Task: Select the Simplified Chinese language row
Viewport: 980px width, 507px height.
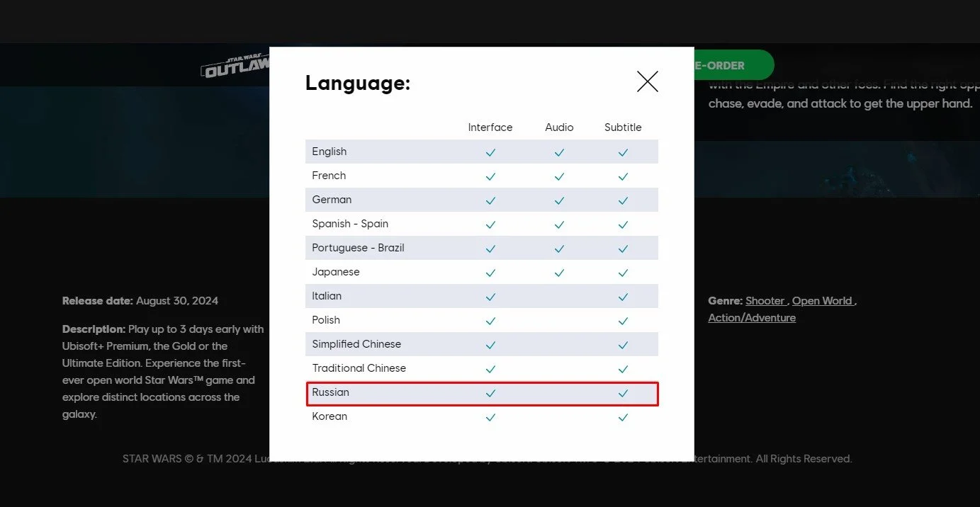Action: pyautogui.click(x=482, y=344)
